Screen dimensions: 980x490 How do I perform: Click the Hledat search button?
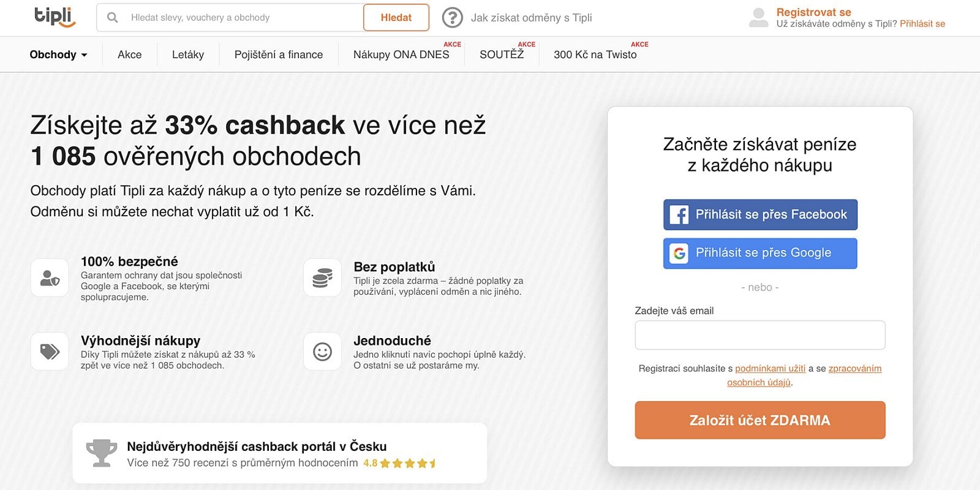(x=396, y=17)
